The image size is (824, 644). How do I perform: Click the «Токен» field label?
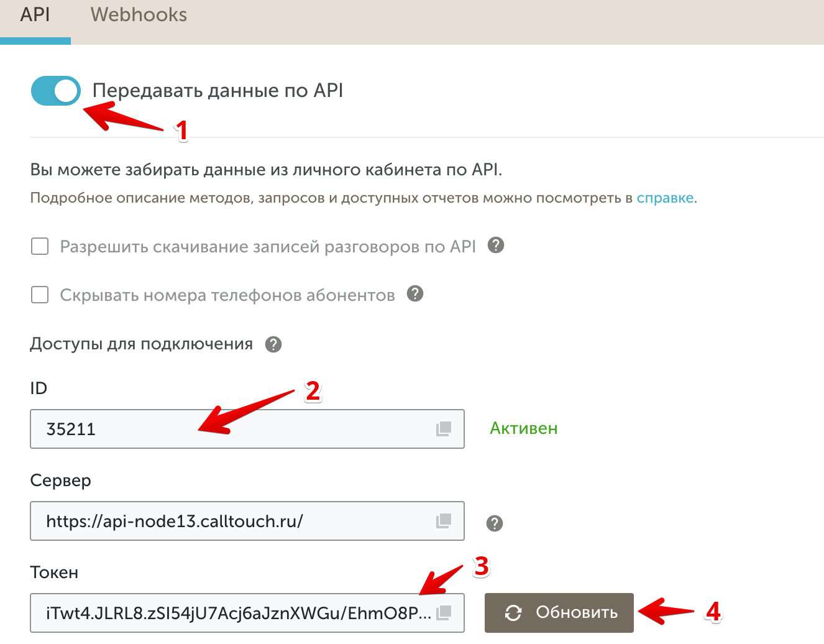(54, 573)
